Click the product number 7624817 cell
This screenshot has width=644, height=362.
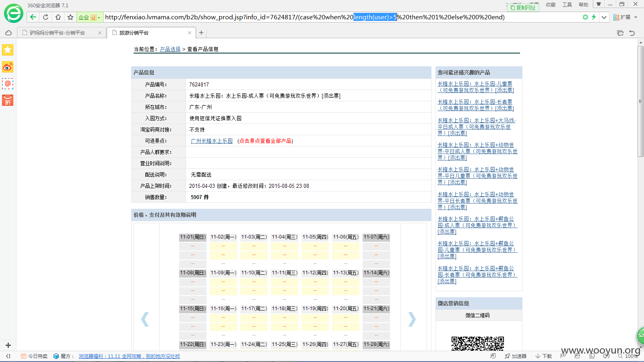(308, 84)
